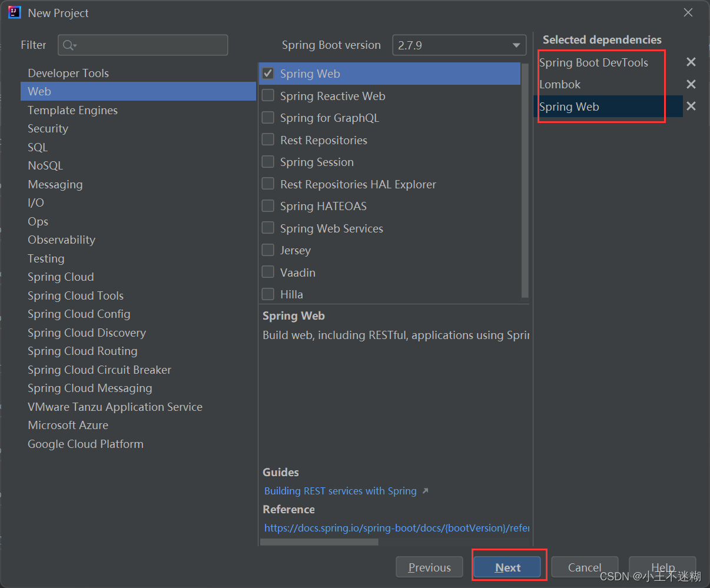Check Rest Repositories HAL Explorer
Viewport: 710px width, 588px height.
(x=268, y=184)
